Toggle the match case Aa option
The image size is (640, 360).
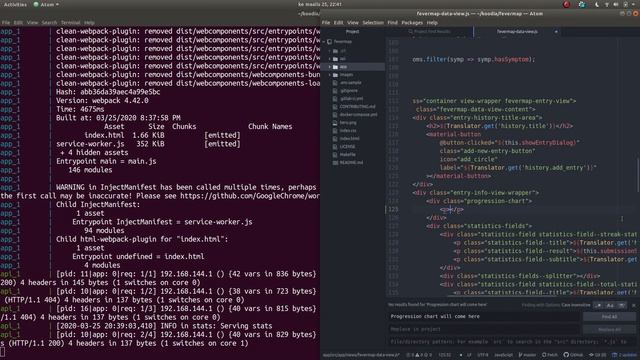pyautogui.click(x=610, y=305)
